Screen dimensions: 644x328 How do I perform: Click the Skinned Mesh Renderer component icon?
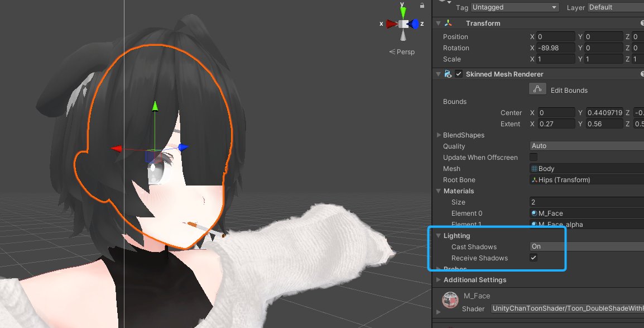click(448, 74)
